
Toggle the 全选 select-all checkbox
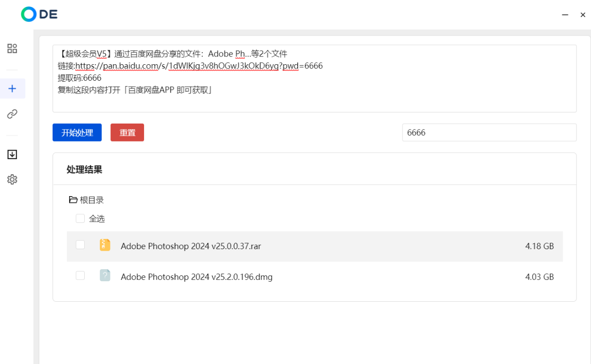pyautogui.click(x=80, y=218)
